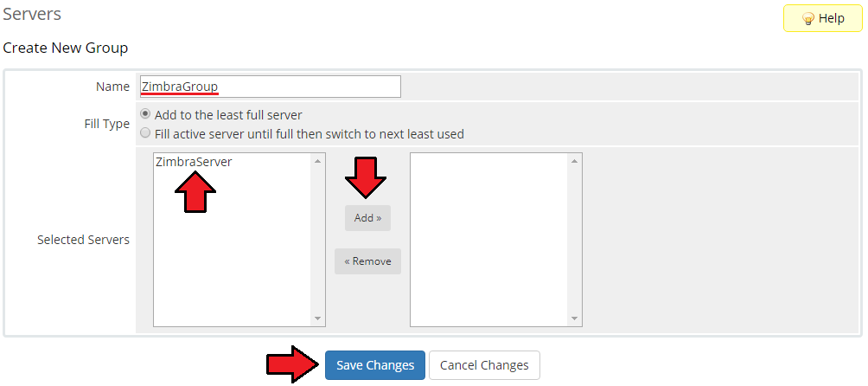Image resolution: width=868 pixels, height=386 pixels.
Task: Cancel Changes to discard the group
Action: (x=484, y=365)
